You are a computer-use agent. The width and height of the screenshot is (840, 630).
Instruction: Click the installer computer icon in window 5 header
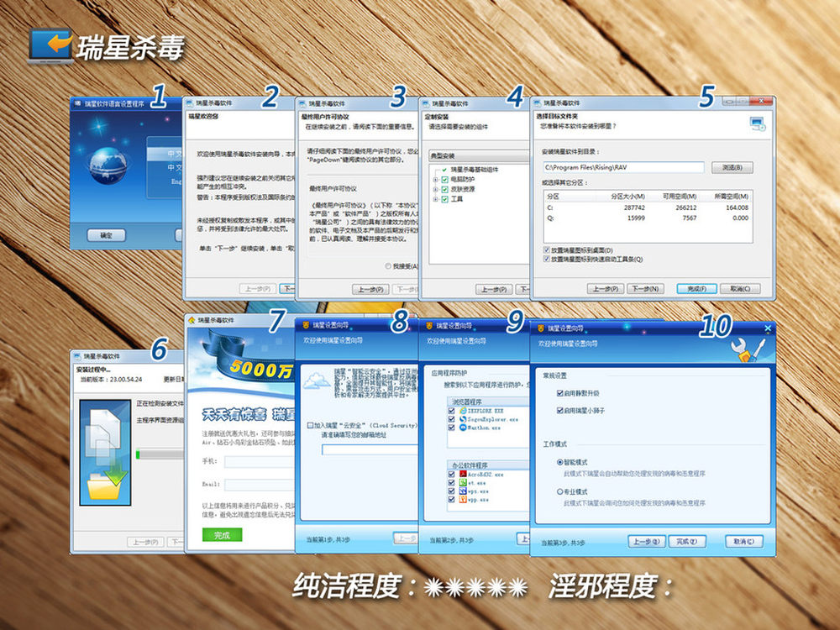(x=758, y=124)
